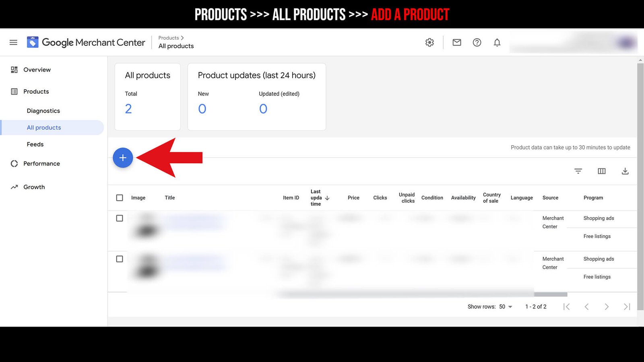
Task: Click the horizontal table scrollbar
Action: pyautogui.click(x=423, y=294)
